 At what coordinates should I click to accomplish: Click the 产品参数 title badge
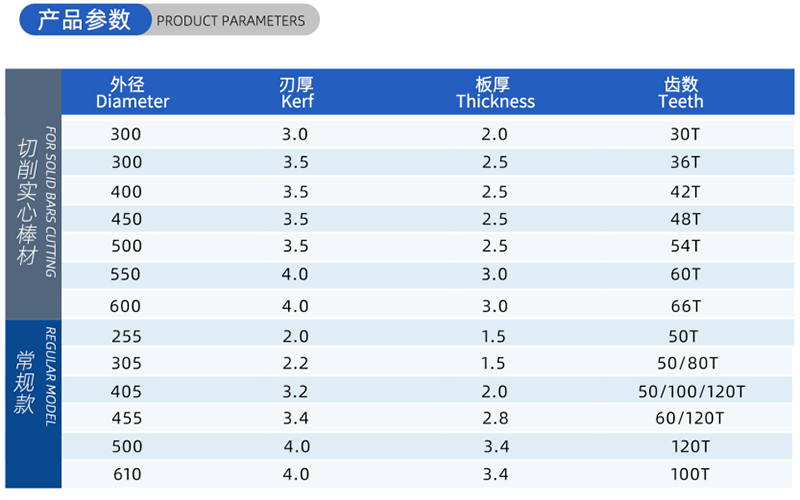(x=83, y=20)
